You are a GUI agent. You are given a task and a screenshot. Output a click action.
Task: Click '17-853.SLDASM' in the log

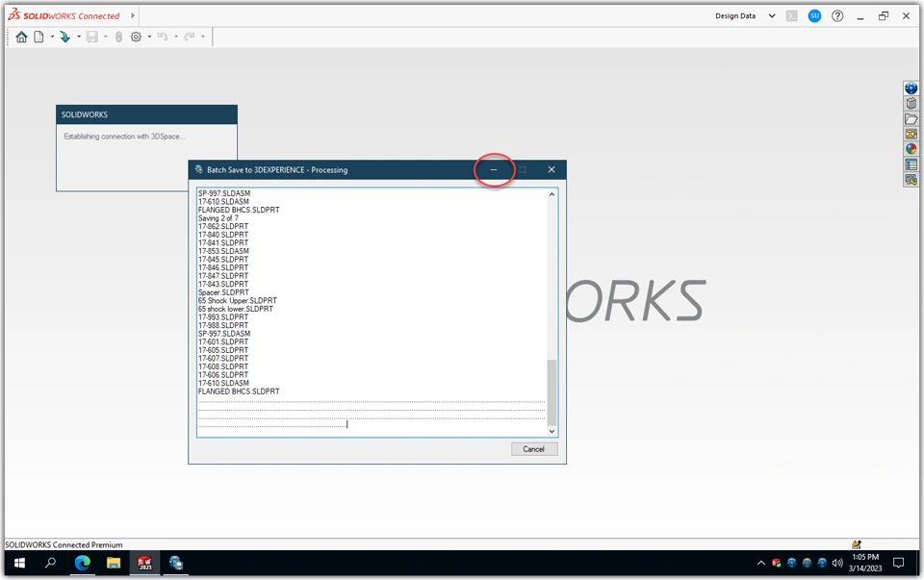coord(223,251)
